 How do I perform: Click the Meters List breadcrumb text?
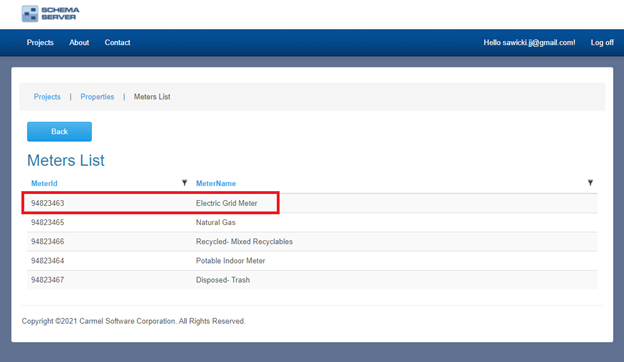pyautogui.click(x=152, y=97)
